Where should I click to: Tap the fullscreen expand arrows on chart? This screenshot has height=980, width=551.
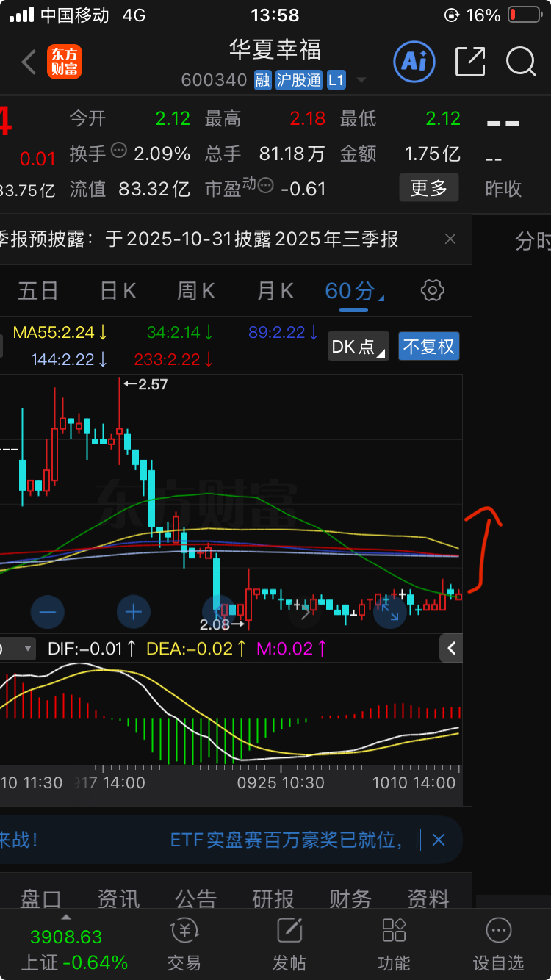click(x=390, y=612)
